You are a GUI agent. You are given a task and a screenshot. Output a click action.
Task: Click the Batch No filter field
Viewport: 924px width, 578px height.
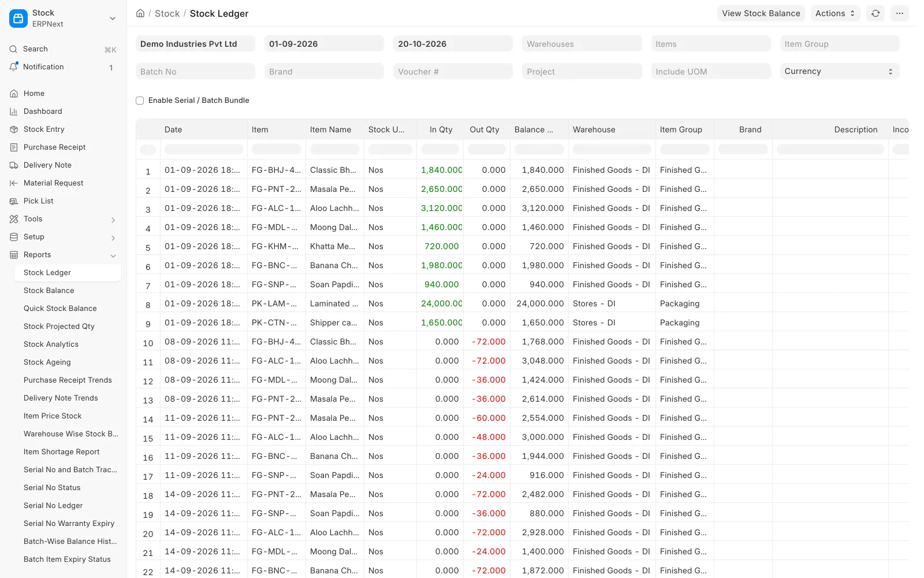click(195, 72)
